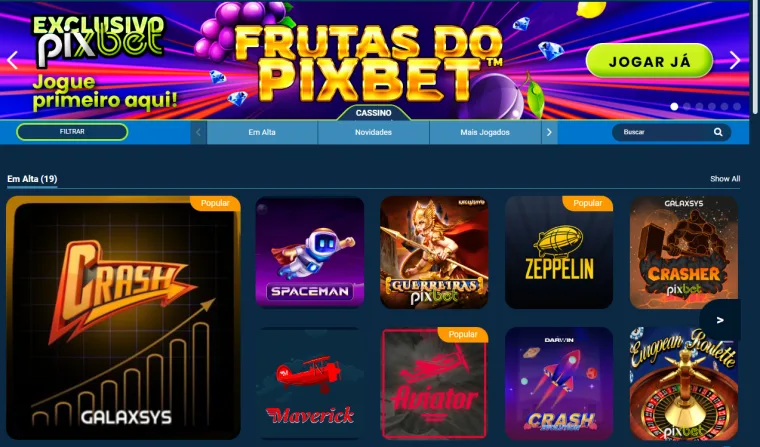The image size is (760, 447).
Task: Open the Galaxsys Crash featured game
Action: point(123,318)
